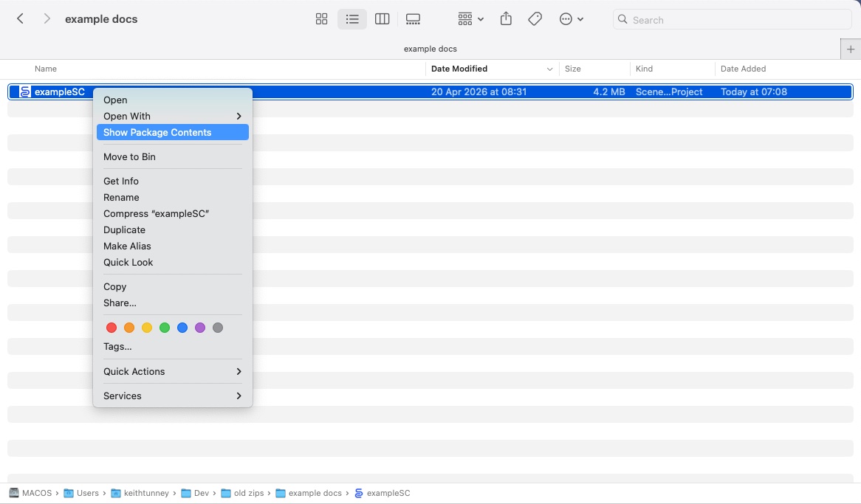Toggle sort direction chevron in Date Modified
The width and height of the screenshot is (861, 504).
click(x=549, y=69)
